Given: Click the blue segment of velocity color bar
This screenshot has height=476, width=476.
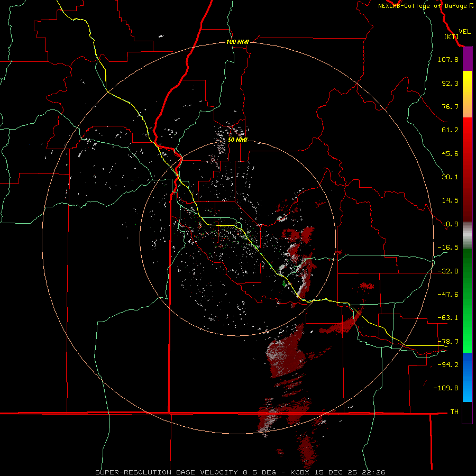Looking at the screenshot, I should click(467, 377).
